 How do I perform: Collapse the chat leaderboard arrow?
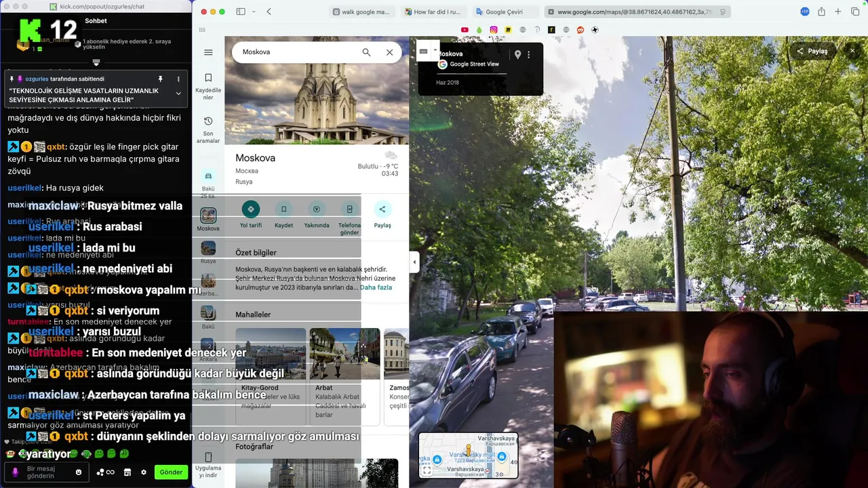pos(96,62)
